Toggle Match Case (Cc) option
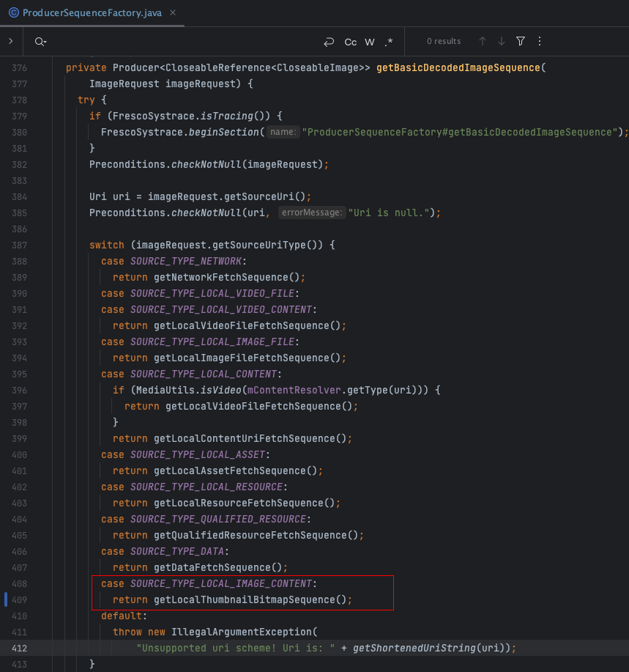629x672 pixels. pos(350,42)
